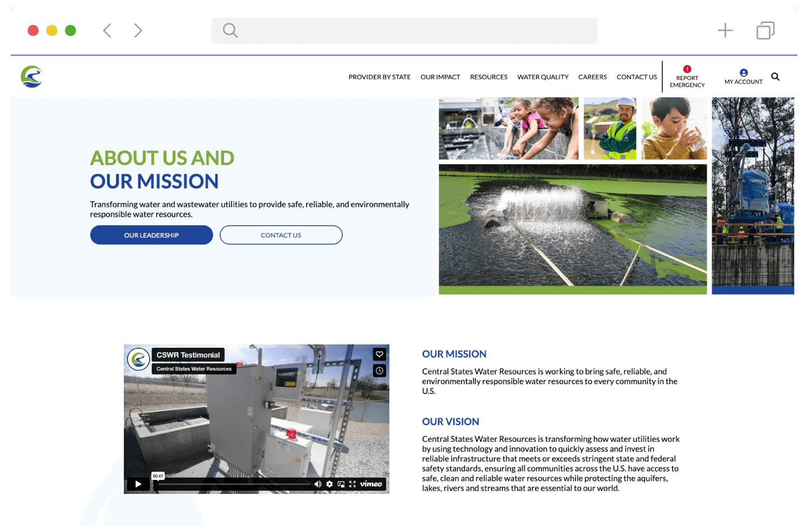Click the Central States Water Resources logo

[x=32, y=77]
